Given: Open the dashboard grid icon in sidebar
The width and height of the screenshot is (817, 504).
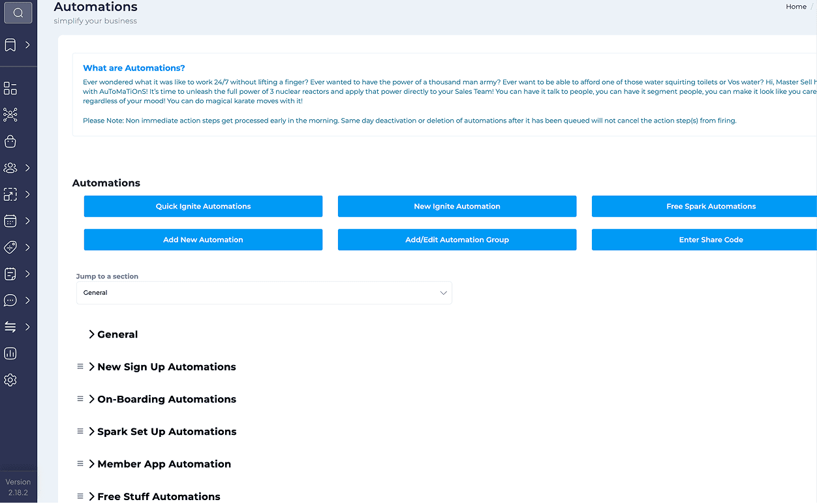Looking at the screenshot, I should point(10,89).
